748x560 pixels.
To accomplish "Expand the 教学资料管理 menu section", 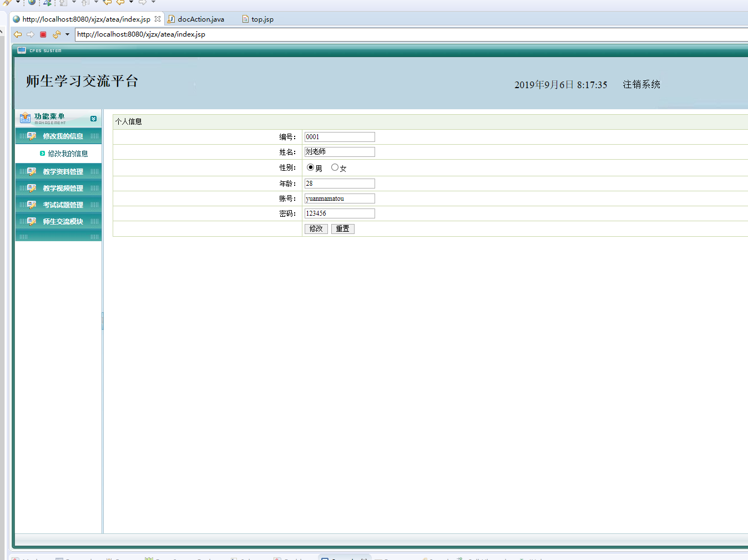I will (63, 172).
